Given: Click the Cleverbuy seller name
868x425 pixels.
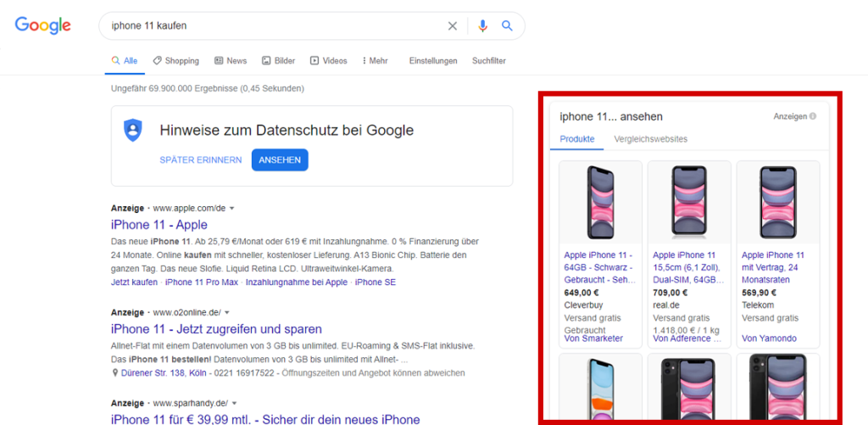Looking at the screenshot, I should tap(583, 305).
